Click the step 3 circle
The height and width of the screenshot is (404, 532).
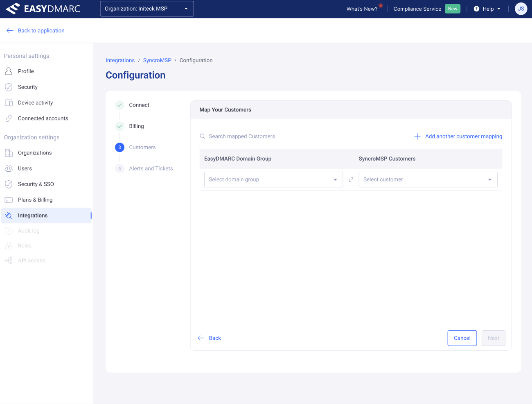pyautogui.click(x=119, y=148)
